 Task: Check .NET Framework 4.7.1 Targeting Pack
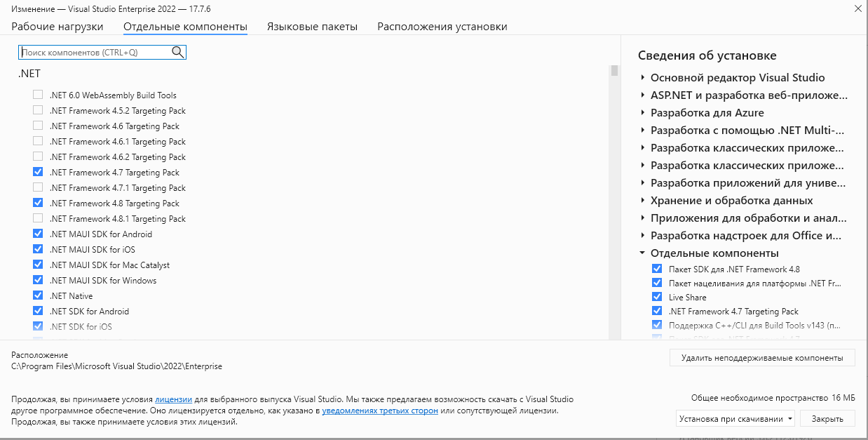pos(38,187)
